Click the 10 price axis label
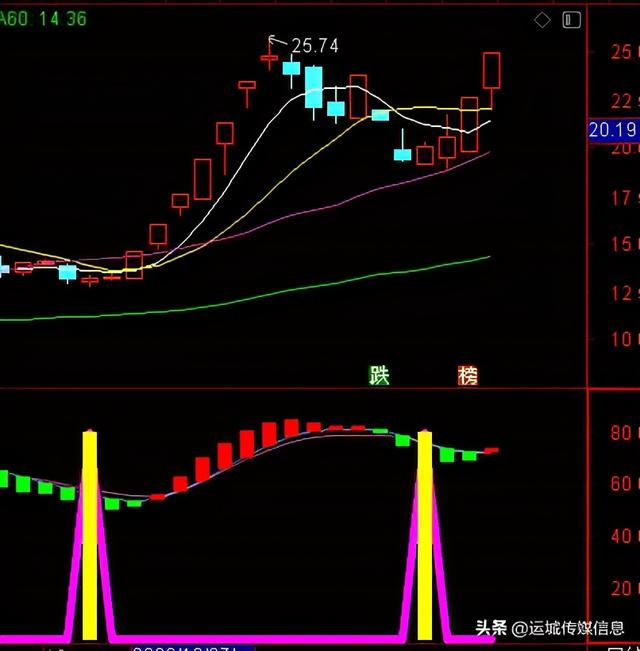 [x=621, y=340]
